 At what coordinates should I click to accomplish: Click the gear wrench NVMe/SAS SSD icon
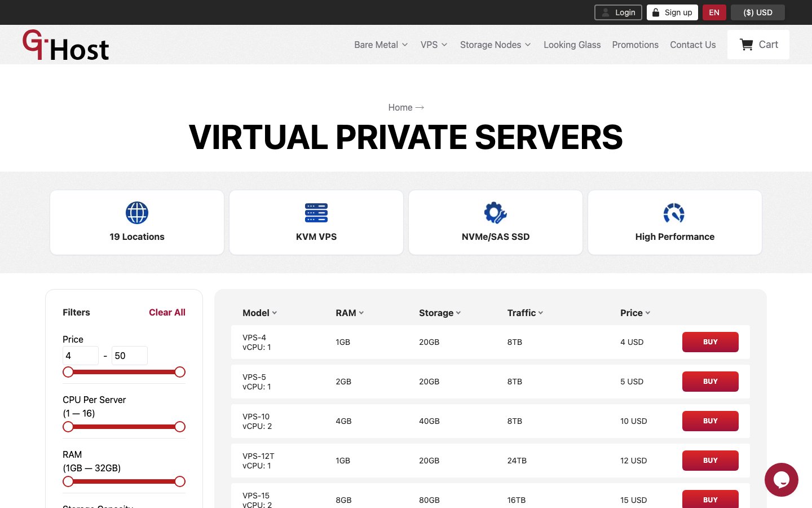pyautogui.click(x=496, y=213)
